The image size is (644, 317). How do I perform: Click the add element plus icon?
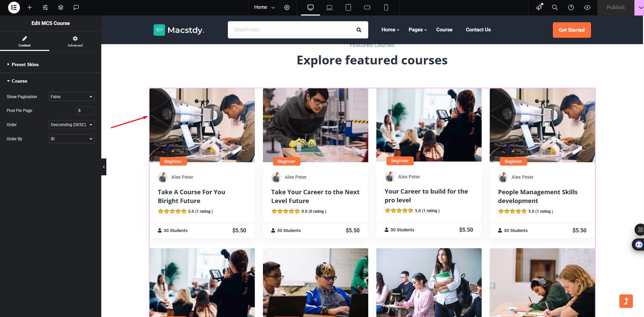click(x=30, y=7)
